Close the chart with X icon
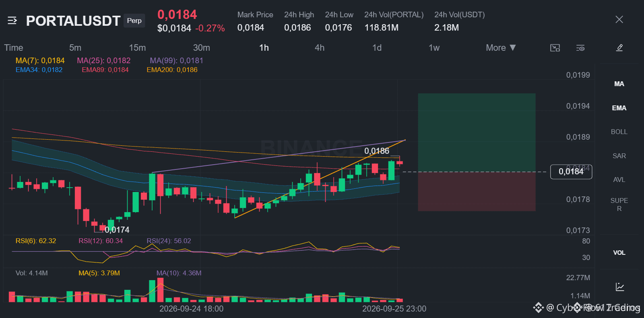 point(619,19)
